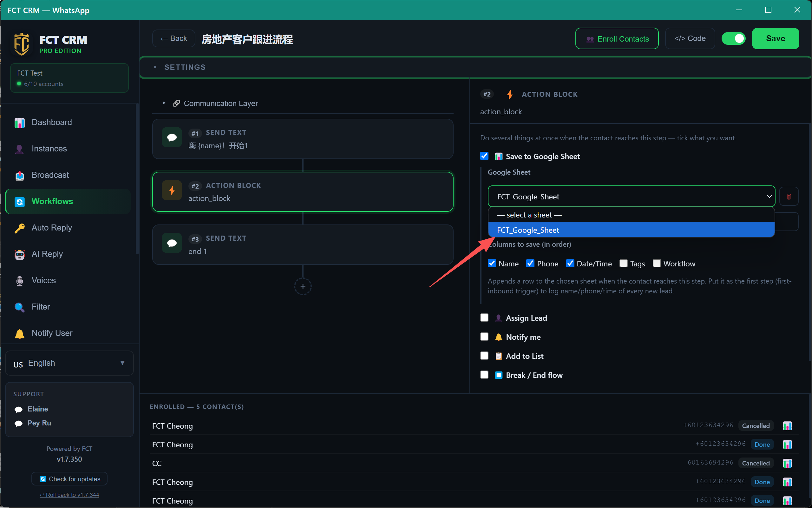812x508 pixels.
Task: Click the Google Sheet icon beside Save to Google Sheet
Action: tap(499, 156)
